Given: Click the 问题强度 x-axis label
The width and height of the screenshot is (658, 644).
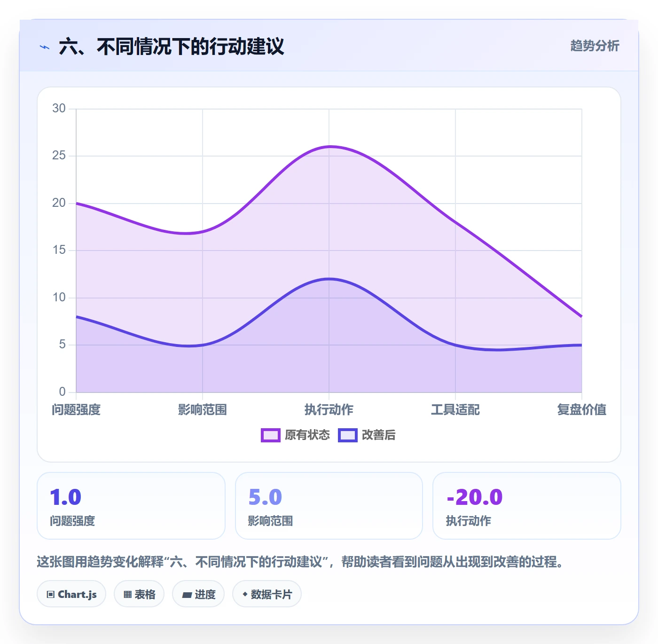Looking at the screenshot, I should pyautogui.click(x=76, y=410).
